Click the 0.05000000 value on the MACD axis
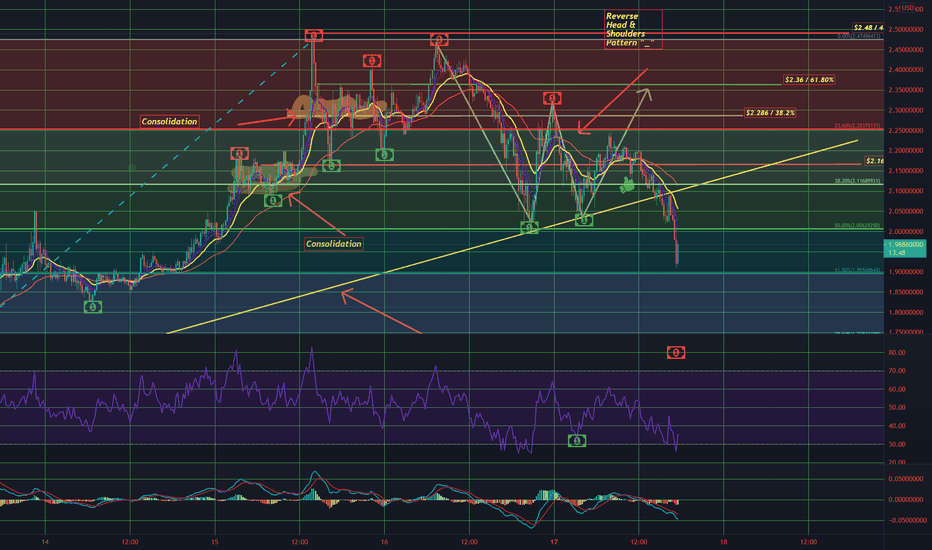Viewport: 932px width, 550px height. click(x=906, y=479)
